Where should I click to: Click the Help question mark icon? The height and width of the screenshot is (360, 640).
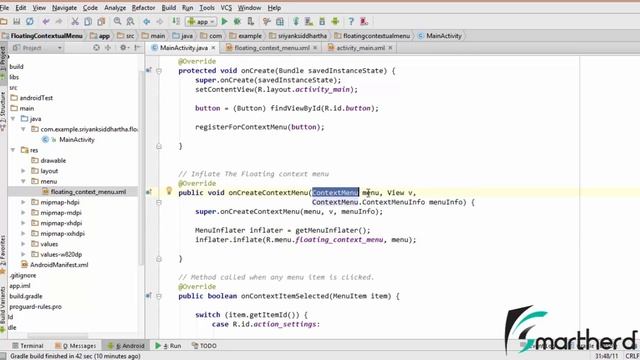(x=351, y=22)
